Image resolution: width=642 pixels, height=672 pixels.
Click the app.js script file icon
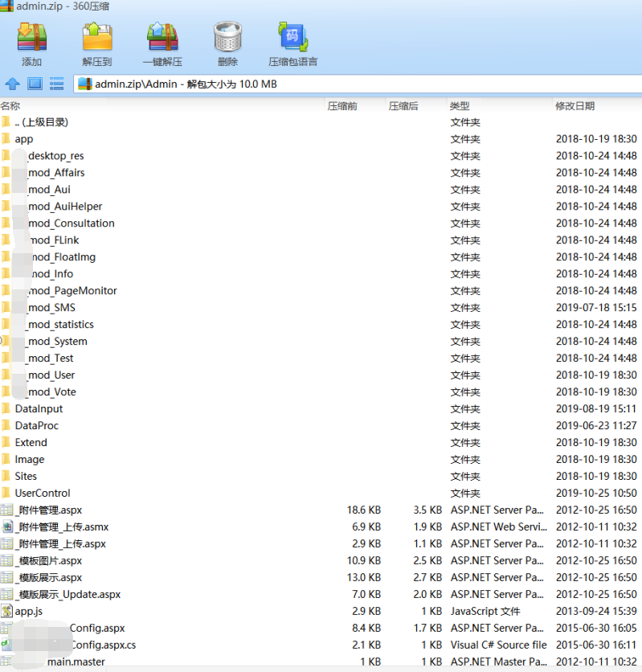click(x=6, y=611)
